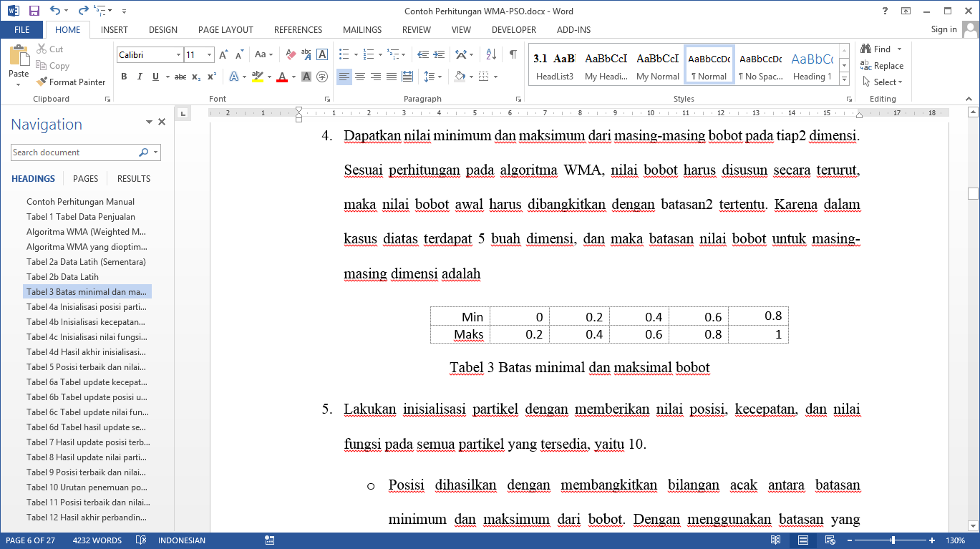Center align the paragraph text

[360, 77]
